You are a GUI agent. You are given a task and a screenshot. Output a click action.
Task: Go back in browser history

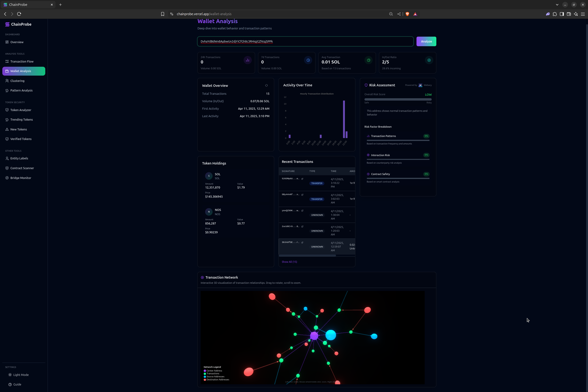click(5, 14)
